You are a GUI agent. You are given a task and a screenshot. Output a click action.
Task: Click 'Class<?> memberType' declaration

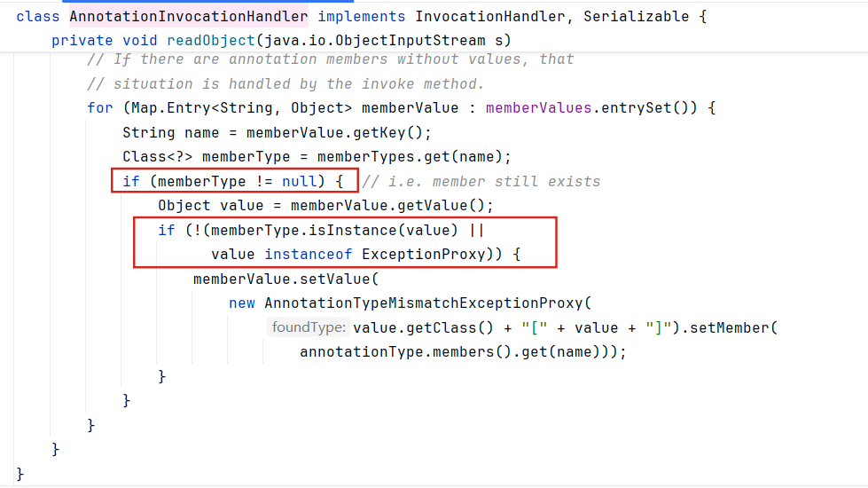coord(207,157)
